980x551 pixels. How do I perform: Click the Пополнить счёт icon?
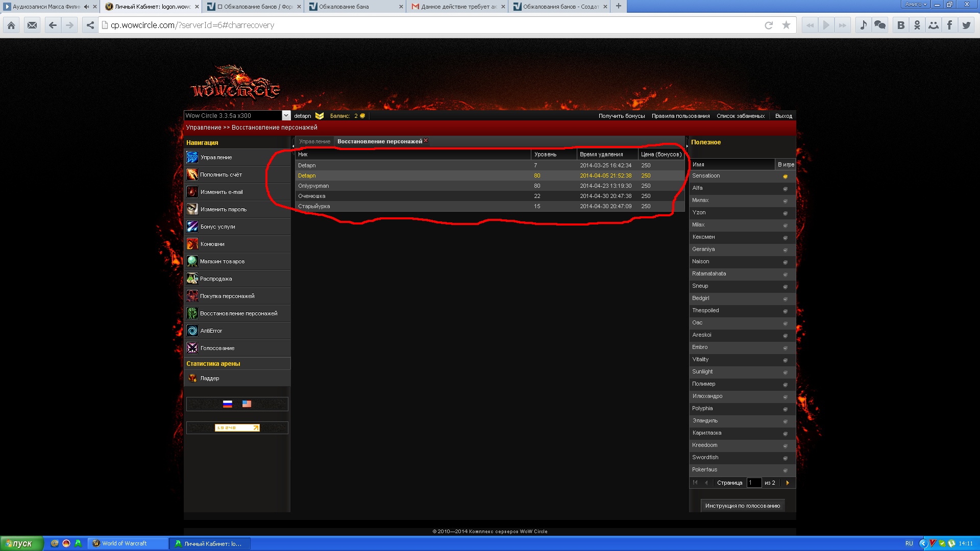[192, 174]
